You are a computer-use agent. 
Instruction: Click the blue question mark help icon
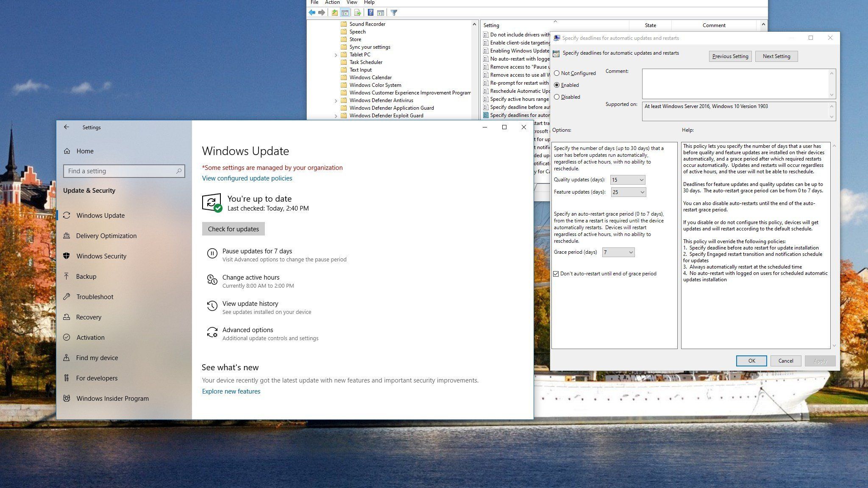(370, 13)
